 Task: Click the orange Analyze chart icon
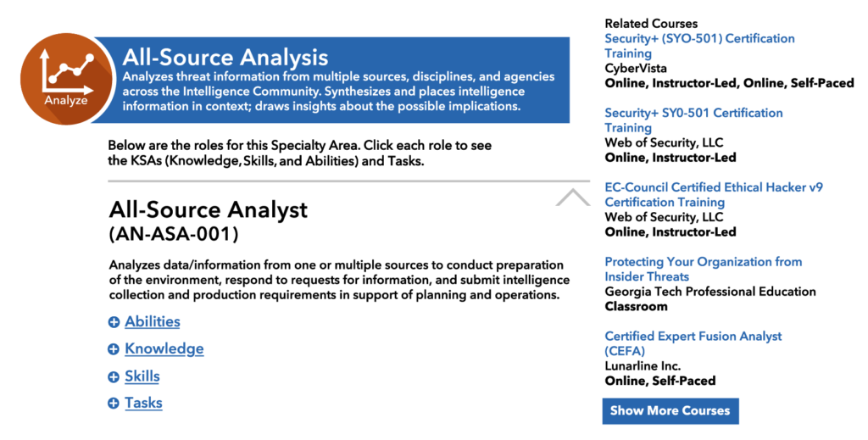66,75
